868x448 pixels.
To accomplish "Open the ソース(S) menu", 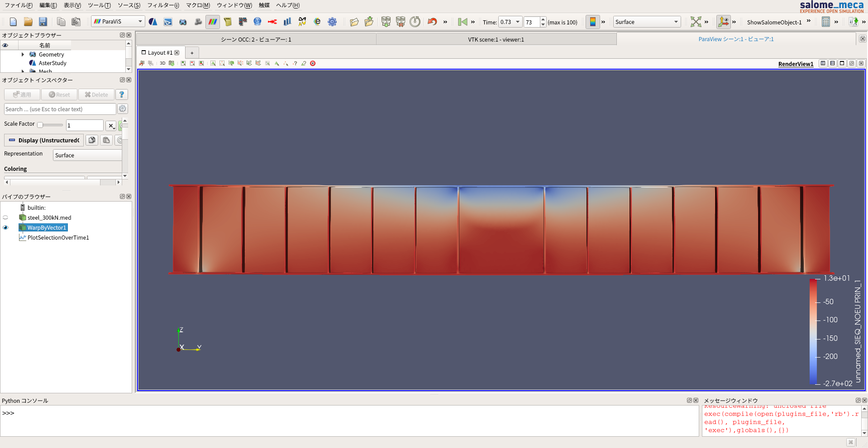I will (129, 5).
